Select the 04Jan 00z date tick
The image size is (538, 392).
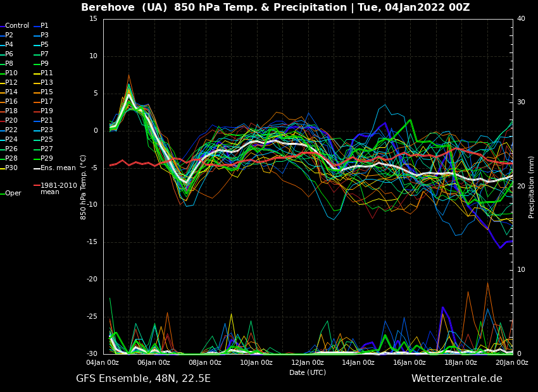click(x=103, y=362)
